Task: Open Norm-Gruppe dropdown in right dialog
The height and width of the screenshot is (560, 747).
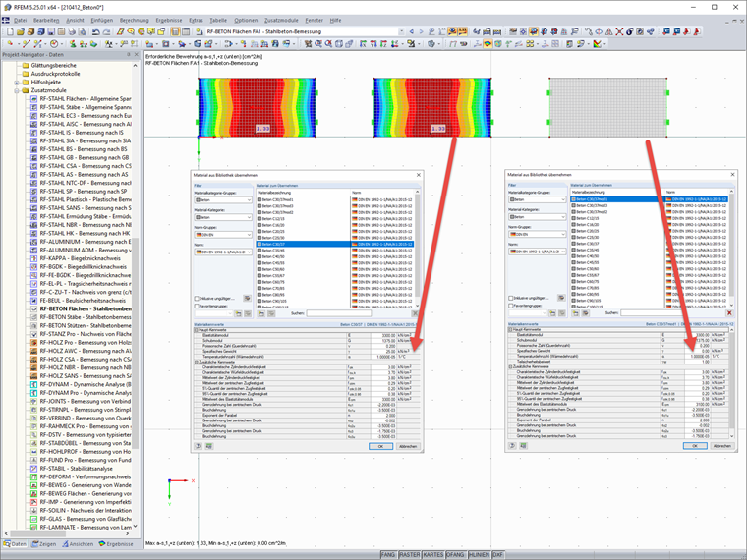Action: click(x=562, y=234)
